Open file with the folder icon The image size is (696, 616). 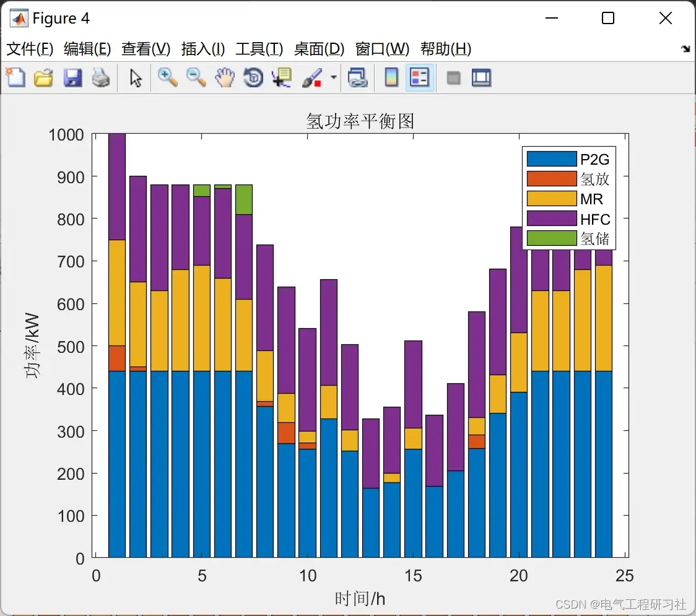[43, 77]
